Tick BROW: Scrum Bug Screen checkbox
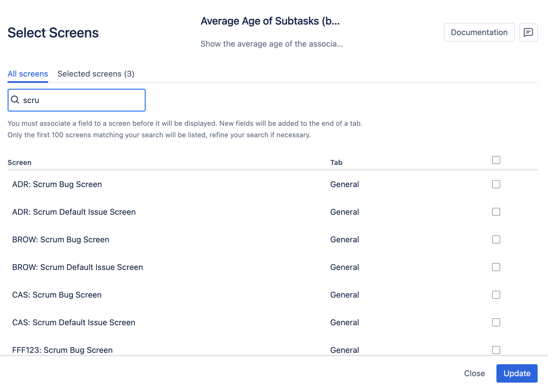 click(x=496, y=239)
